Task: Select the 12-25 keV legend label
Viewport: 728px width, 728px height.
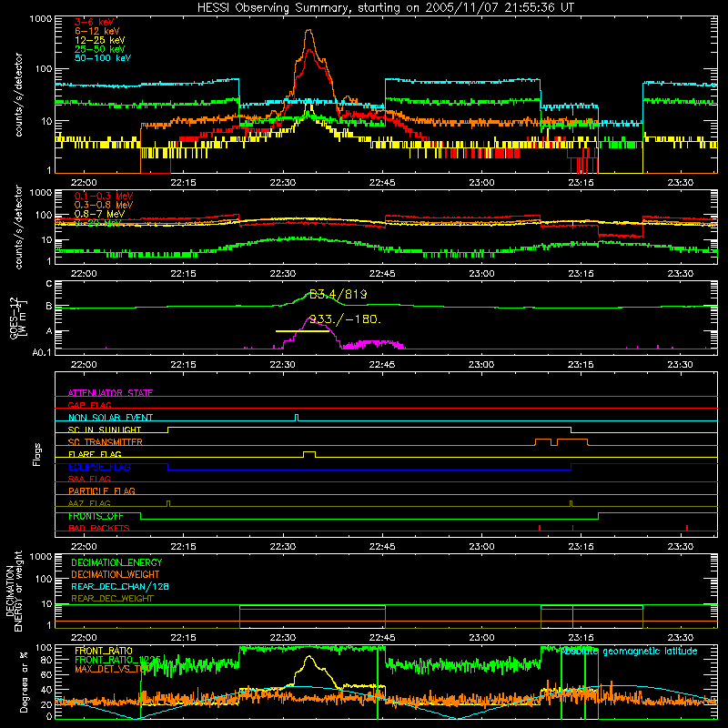Action: pyautogui.click(x=100, y=40)
